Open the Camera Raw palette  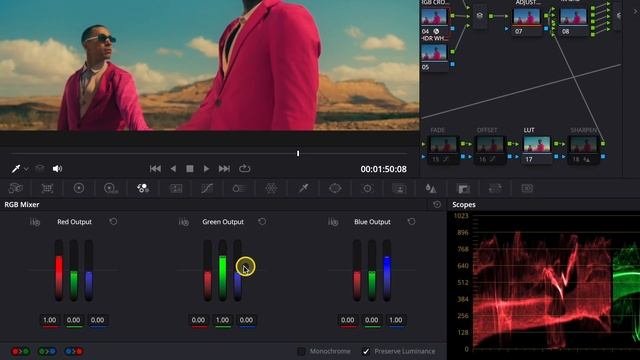click(16, 188)
